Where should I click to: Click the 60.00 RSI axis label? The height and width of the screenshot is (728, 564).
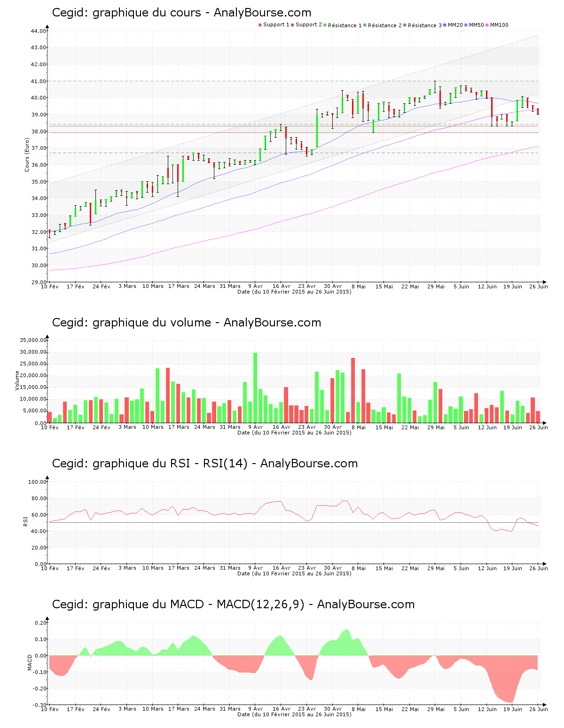pos(39,515)
